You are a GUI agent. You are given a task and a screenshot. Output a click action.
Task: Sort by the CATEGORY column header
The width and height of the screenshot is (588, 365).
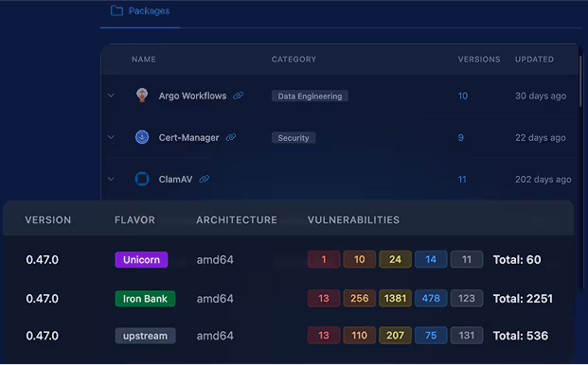click(294, 60)
